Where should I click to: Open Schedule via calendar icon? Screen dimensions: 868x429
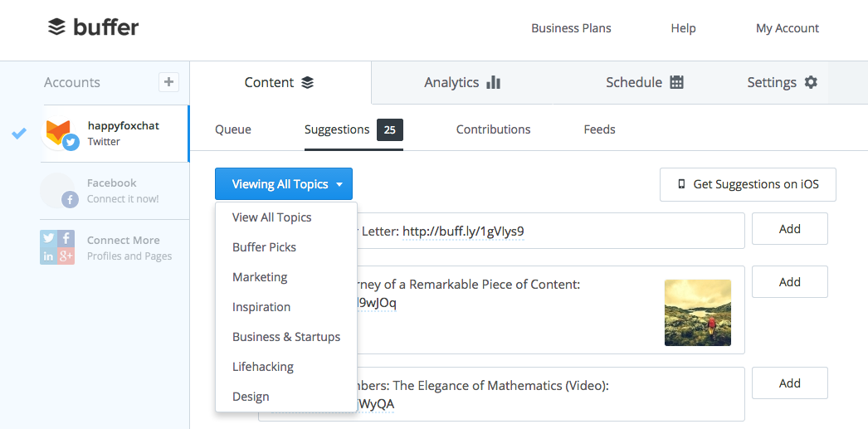coord(676,82)
